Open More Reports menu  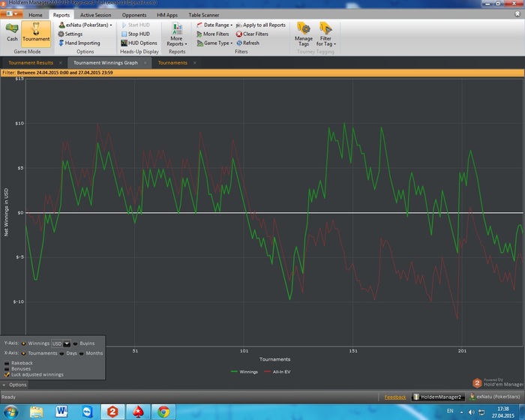pos(177,34)
